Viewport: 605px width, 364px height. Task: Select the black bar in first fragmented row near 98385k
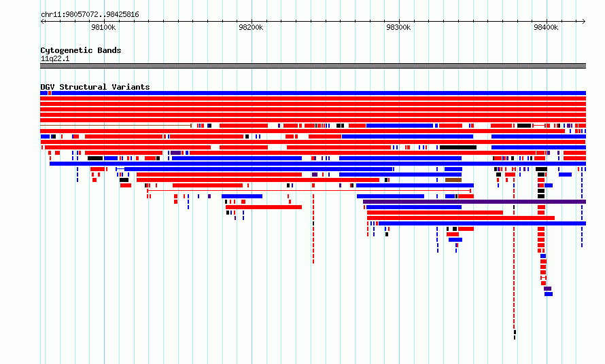tap(524, 126)
